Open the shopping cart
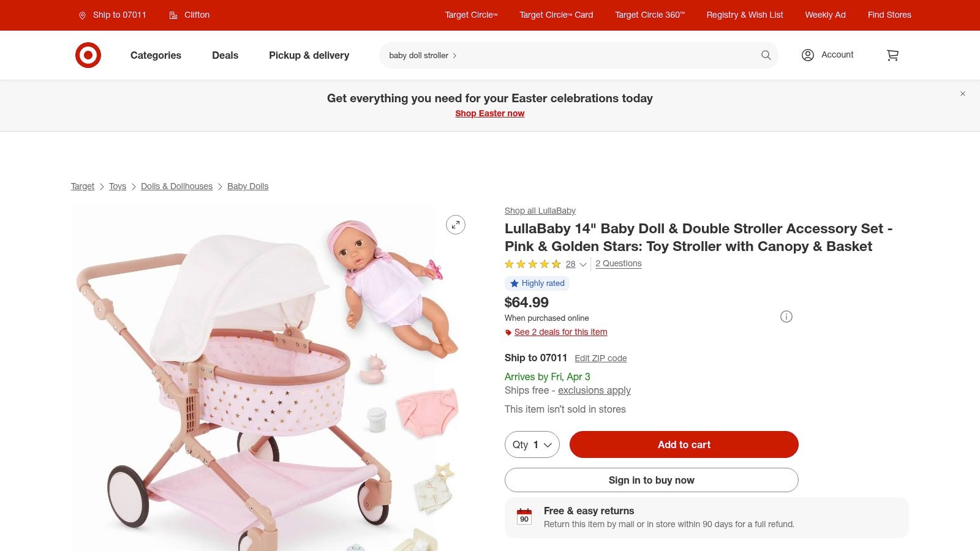This screenshot has width=980, height=551. click(x=892, y=55)
